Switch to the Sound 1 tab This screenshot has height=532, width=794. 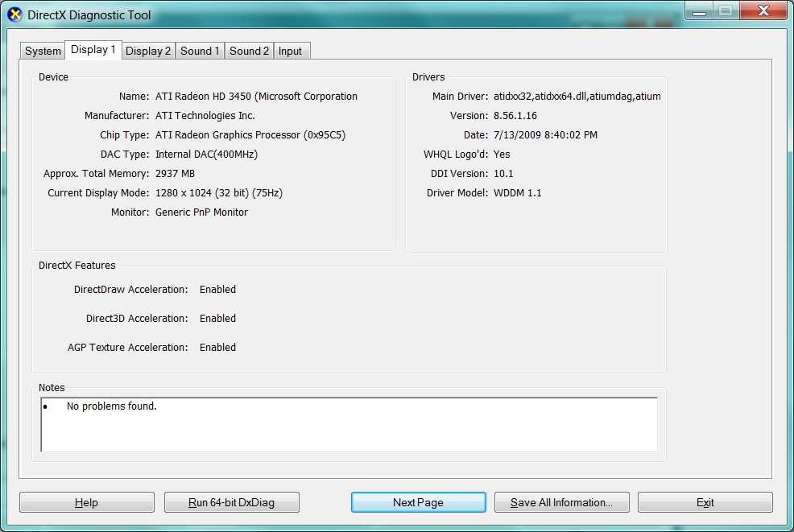click(200, 51)
